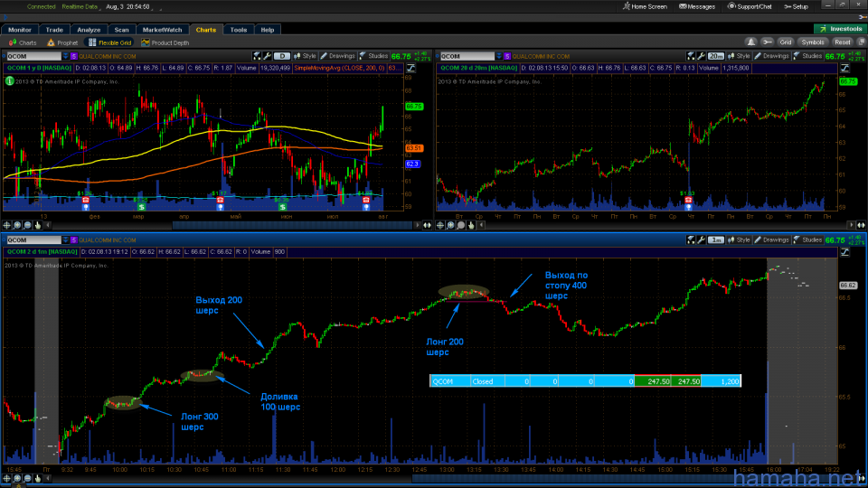Click the Symbols button

pos(813,42)
